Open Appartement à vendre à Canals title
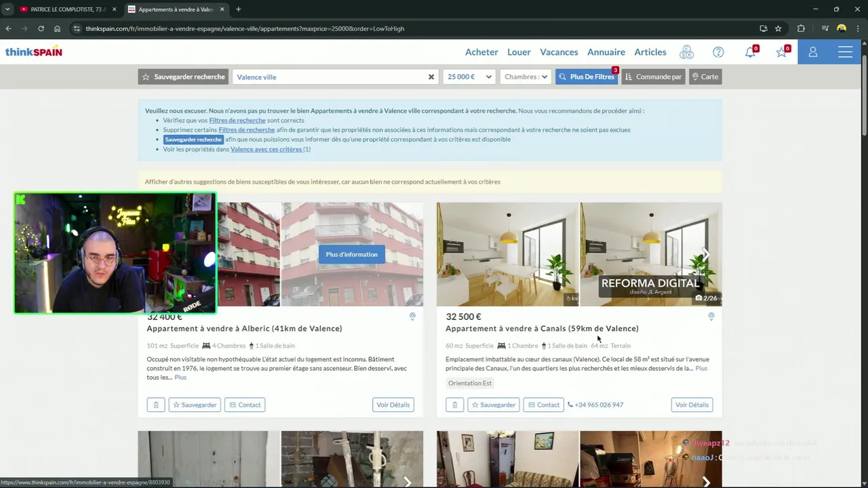 [x=542, y=329]
